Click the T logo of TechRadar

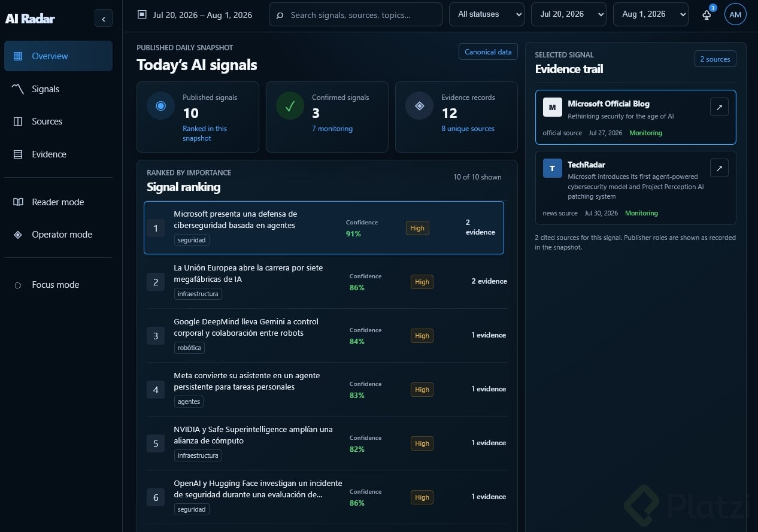click(552, 168)
